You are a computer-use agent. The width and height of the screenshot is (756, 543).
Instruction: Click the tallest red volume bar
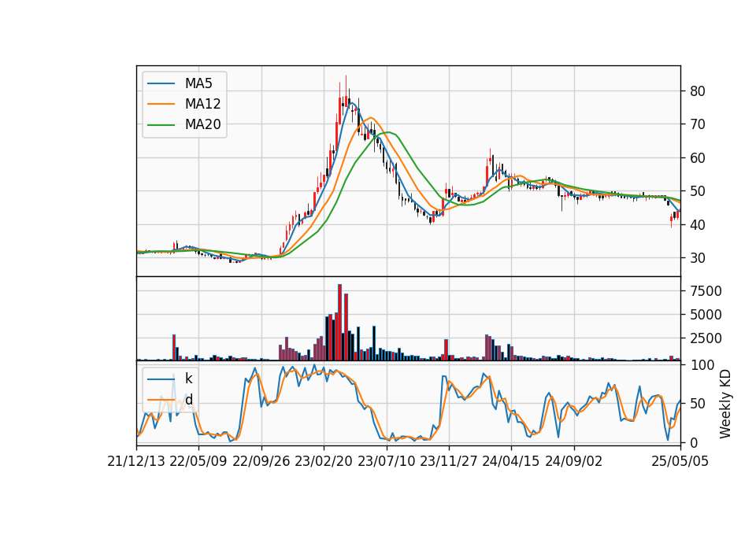(x=339, y=323)
